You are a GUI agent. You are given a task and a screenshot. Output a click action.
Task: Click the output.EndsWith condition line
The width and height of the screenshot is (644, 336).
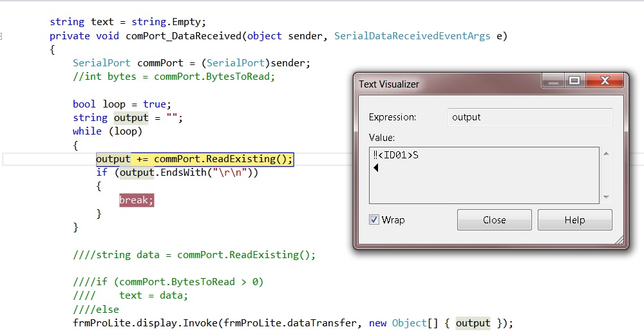tap(177, 172)
